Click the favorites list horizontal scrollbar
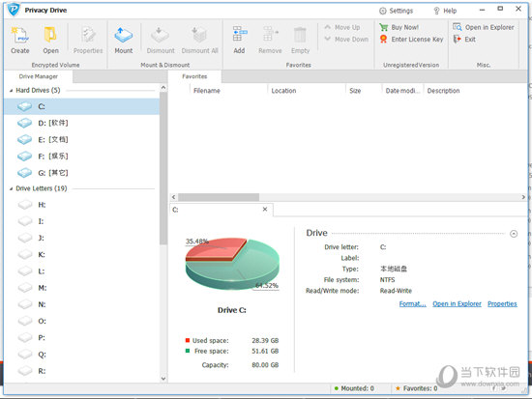532x399 pixels. pyautogui.click(x=348, y=197)
